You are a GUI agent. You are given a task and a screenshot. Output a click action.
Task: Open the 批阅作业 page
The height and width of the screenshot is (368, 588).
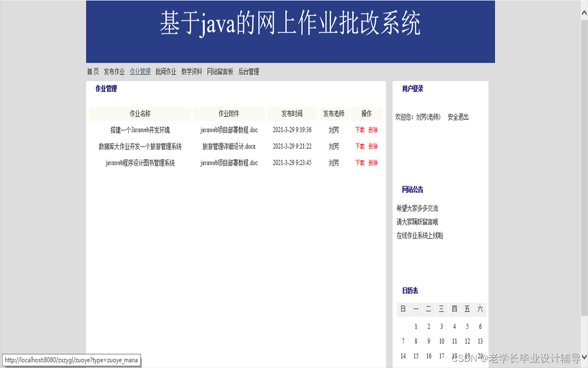(166, 71)
